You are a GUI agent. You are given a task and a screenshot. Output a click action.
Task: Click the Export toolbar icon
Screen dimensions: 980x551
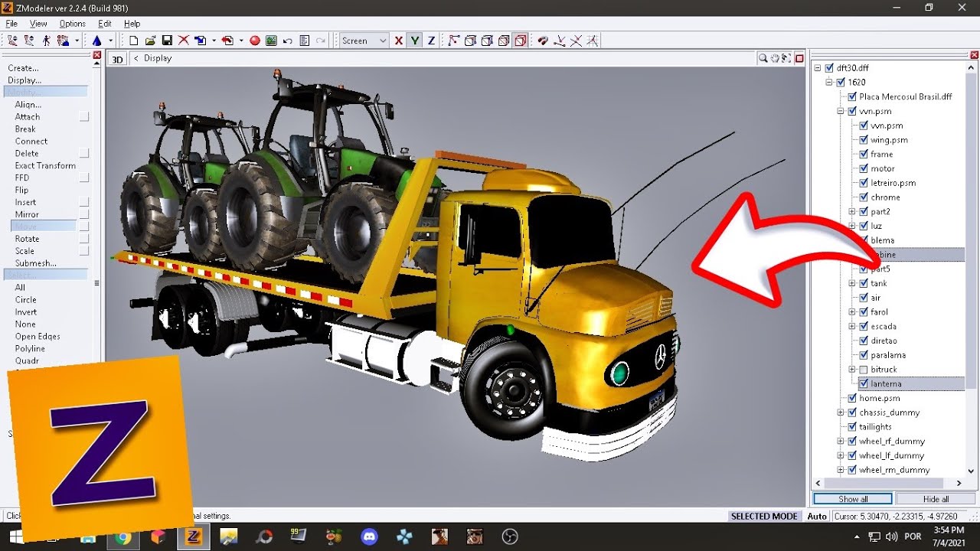[x=227, y=41]
